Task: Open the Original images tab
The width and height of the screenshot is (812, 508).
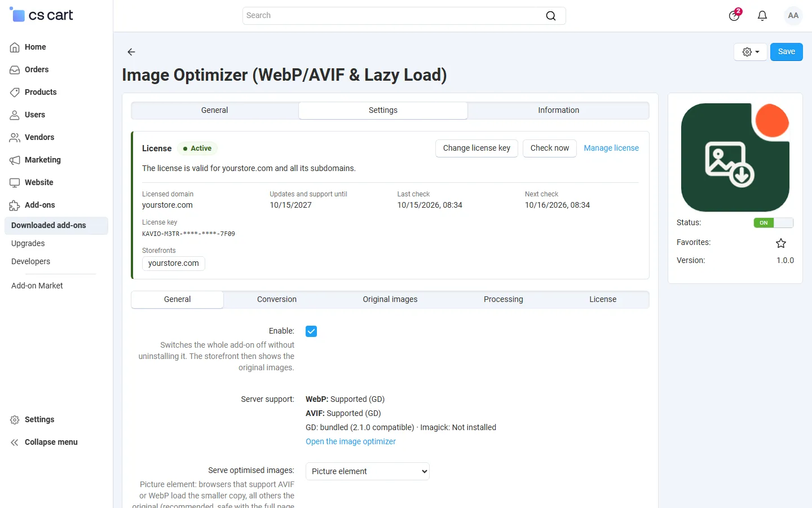Action: tap(390, 300)
